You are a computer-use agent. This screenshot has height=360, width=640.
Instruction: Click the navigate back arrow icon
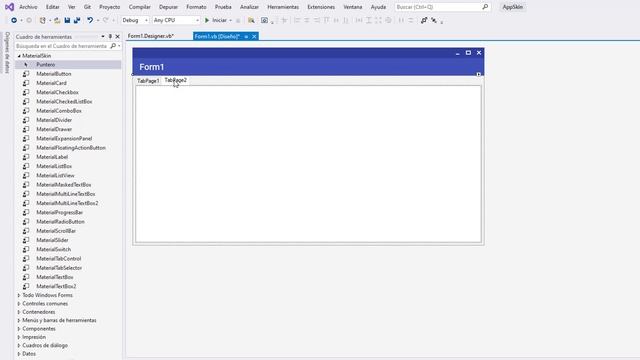tap(14, 20)
